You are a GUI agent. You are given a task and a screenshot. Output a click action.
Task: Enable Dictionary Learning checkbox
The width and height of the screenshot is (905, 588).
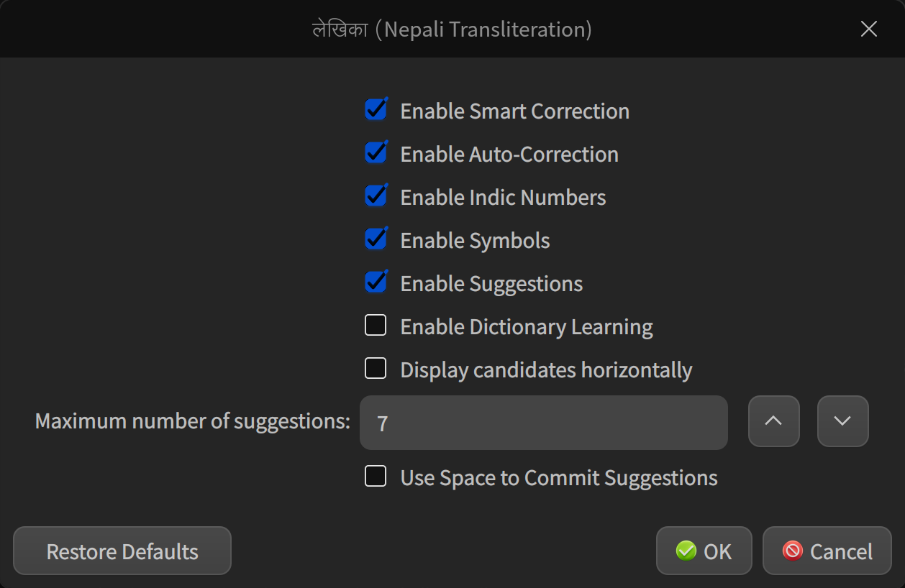pos(376,326)
